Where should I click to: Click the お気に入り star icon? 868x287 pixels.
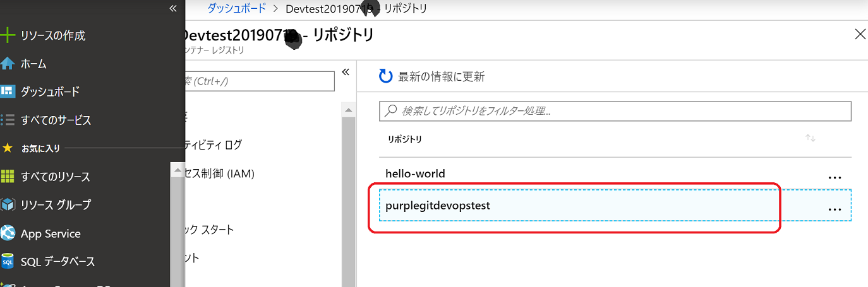click(8, 148)
